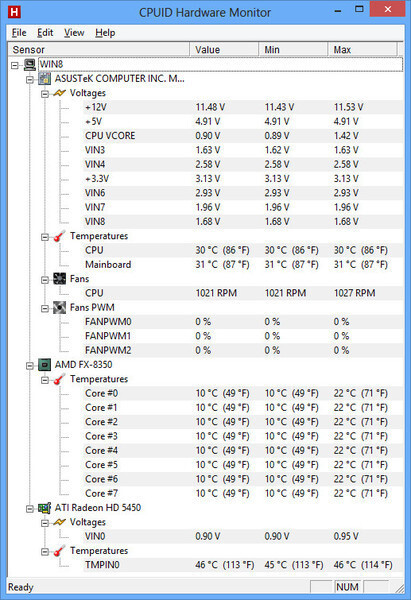
Task: Click the ASUSTeK motherboard icon
Action: click(x=45, y=79)
